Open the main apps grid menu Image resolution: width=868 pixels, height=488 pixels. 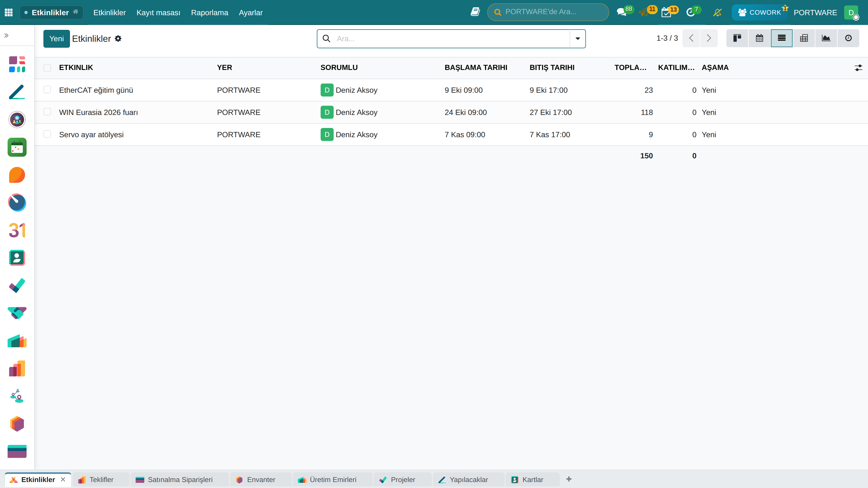9,12
